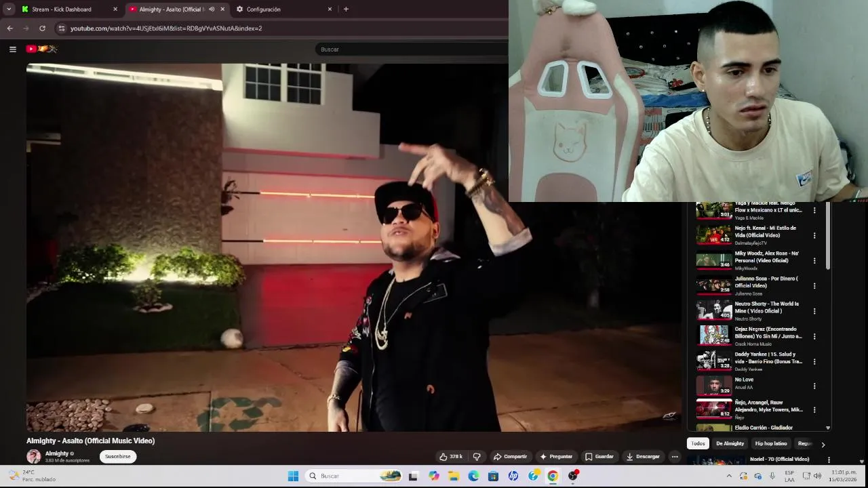Open Task View on taskbar
The height and width of the screenshot is (488, 868).
point(413,476)
